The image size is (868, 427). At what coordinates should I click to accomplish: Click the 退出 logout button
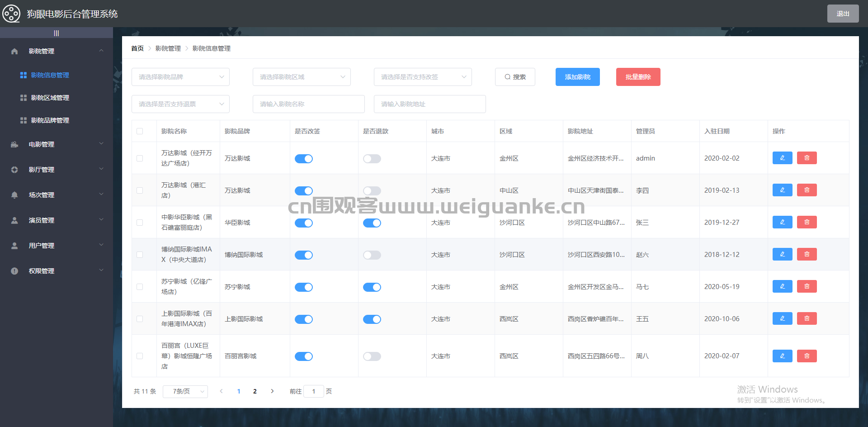843,14
